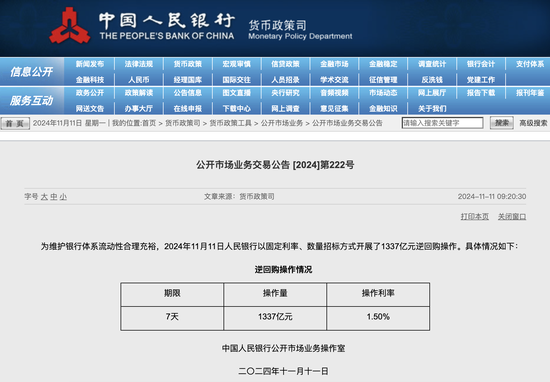This screenshot has width=550, height=382.
Task: Click 打印本页 to print page
Action: (x=475, y=217)
